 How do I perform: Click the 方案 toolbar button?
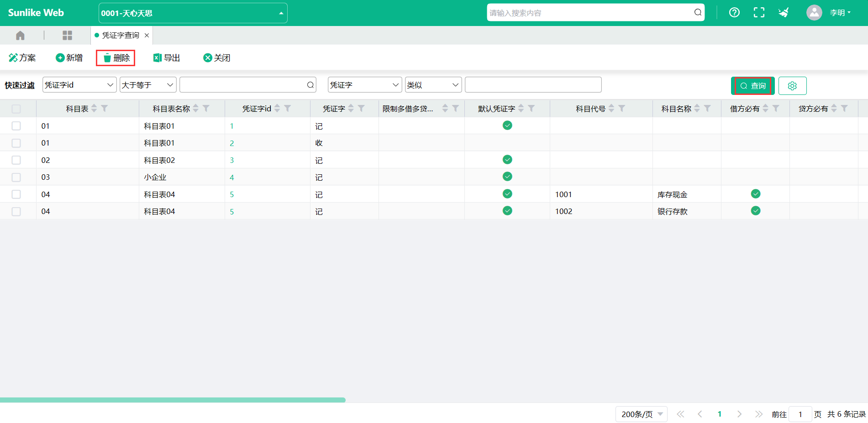coord(22,58)
